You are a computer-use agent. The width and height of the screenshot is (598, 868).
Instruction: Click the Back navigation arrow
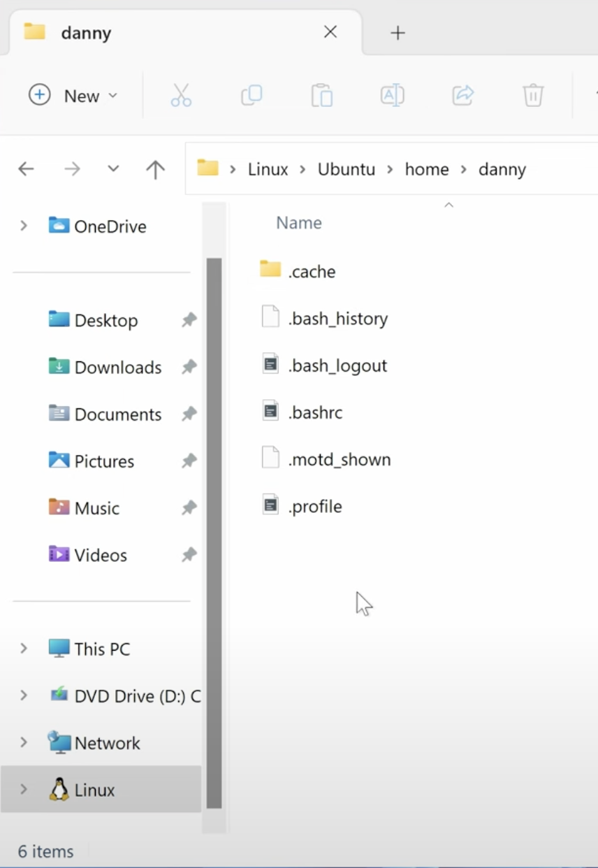[26, 168]
